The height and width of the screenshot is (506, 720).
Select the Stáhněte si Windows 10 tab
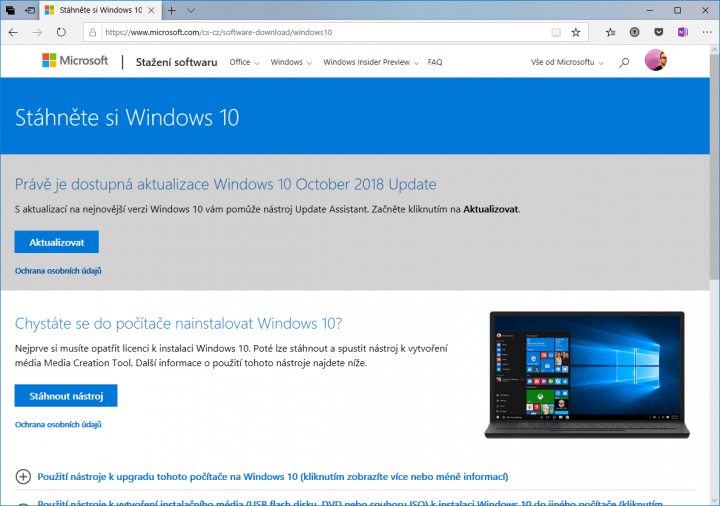(x=100, y=10)
